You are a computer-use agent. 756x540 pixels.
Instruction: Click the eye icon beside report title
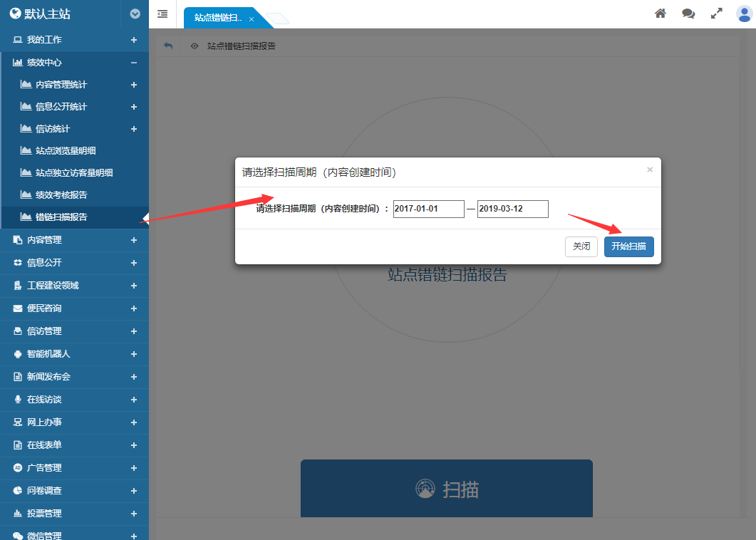(194, 46)
